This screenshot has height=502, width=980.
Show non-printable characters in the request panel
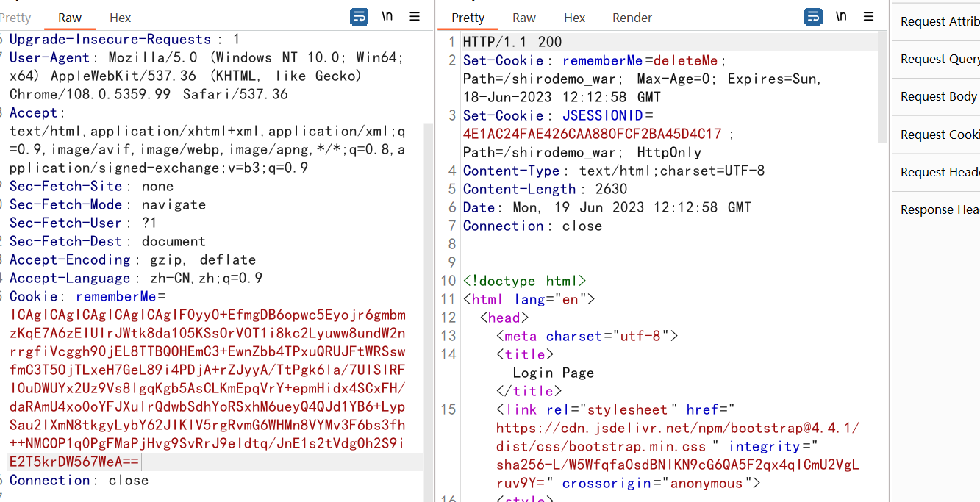pyautogui.click(x=387, y=17)
